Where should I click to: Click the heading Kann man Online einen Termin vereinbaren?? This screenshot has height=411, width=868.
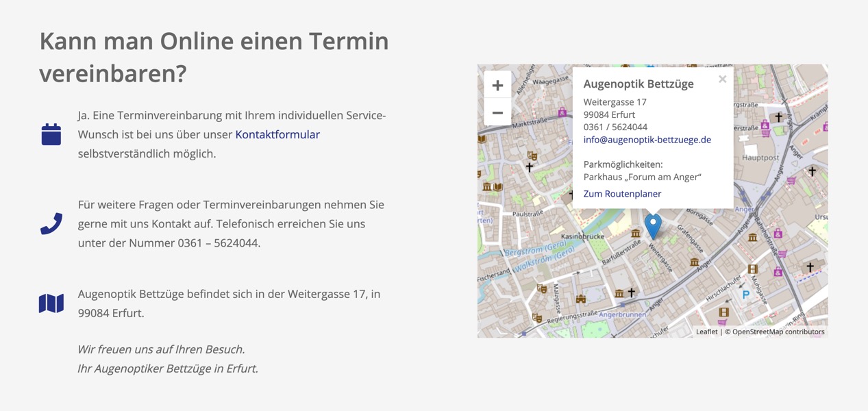pos(214,57)
